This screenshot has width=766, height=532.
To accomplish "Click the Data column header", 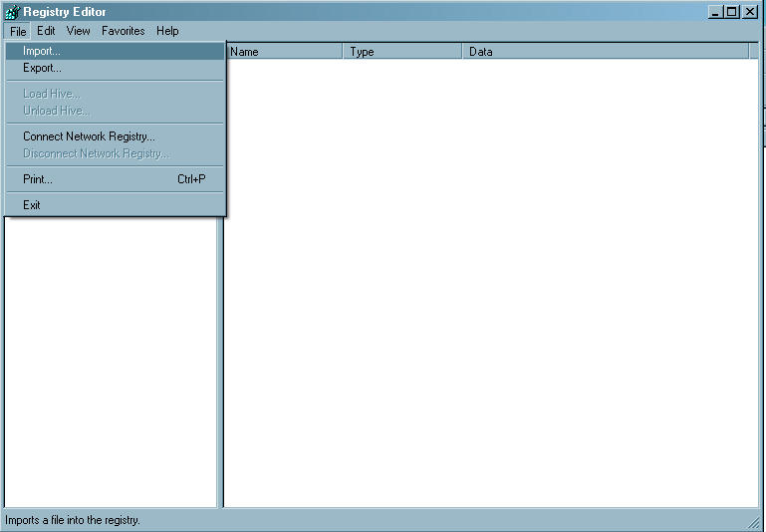I will pyautogui.click(x=606, y=51).
